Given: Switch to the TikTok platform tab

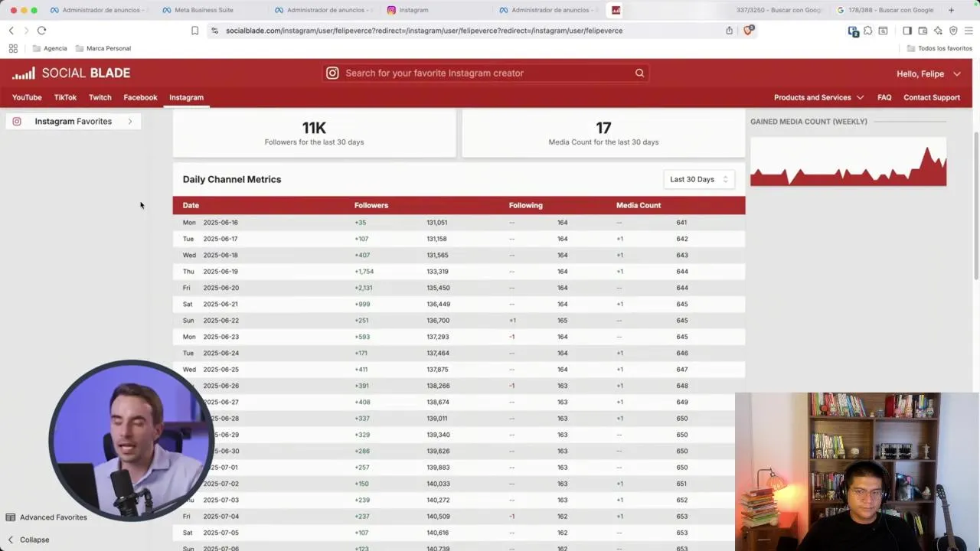Looking at the screenshot, I should point(65,97).
